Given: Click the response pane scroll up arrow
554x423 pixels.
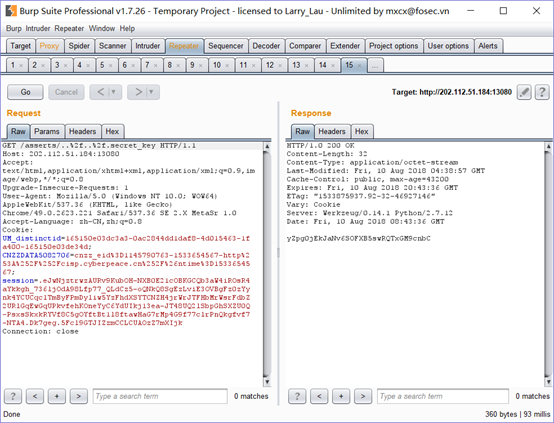Looking at the screenshot, I should 548,146.
